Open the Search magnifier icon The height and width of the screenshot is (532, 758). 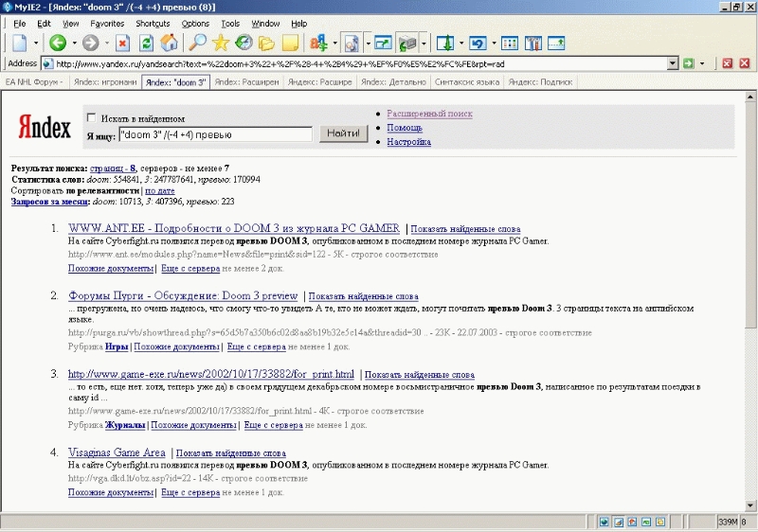pyautogui.click(x=197, y=43)
